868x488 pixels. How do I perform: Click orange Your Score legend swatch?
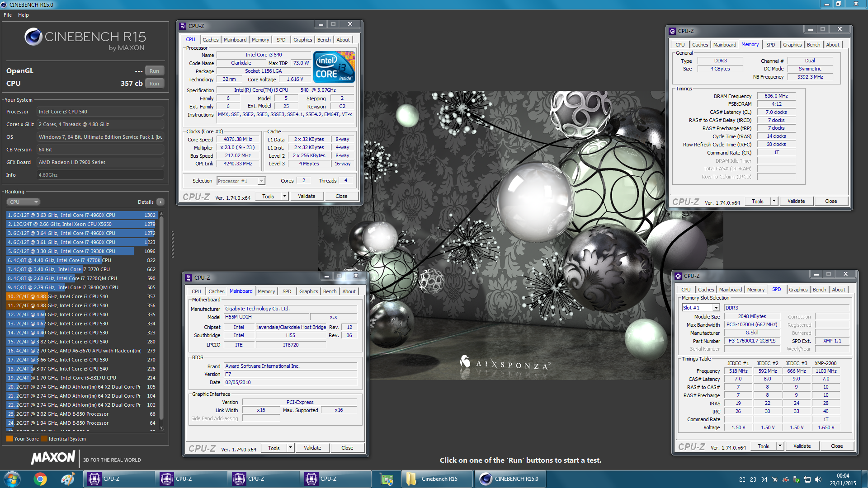(x=9, y=439)
